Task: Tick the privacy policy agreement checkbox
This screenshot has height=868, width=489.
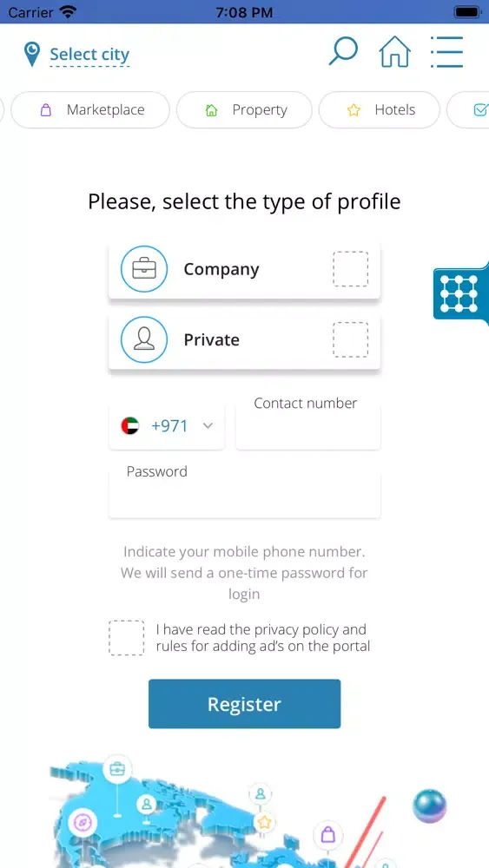Action: point(126,638)
